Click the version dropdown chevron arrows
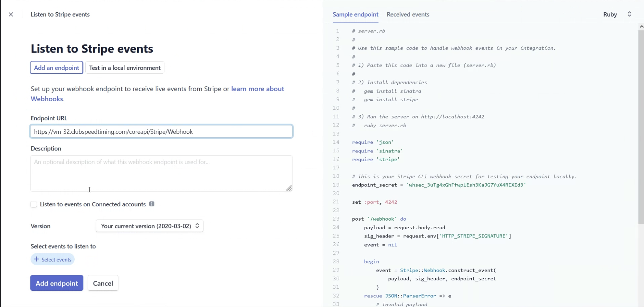Viewport: 644px width, 307px height. (x=197, y=226)
